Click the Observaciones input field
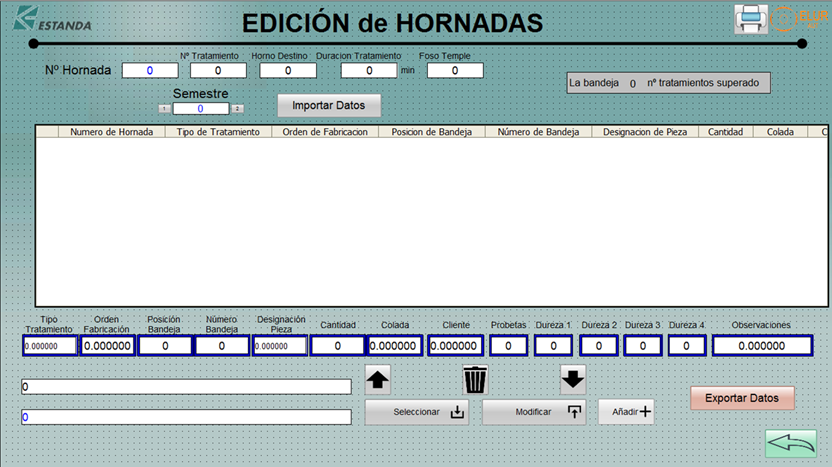832x467 pixels. point(762,345)
